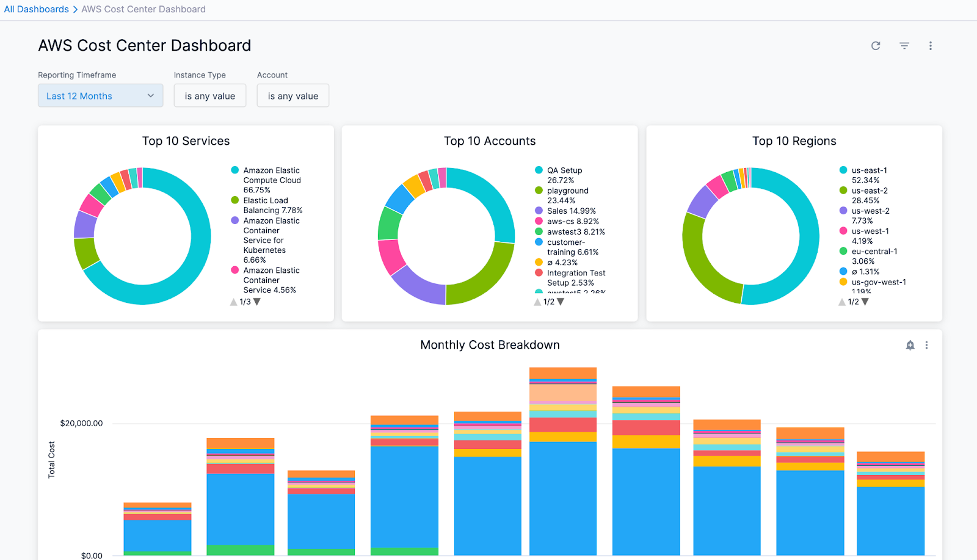Toggle aws-cs 8.92% legend entry
This screenshot has width=977, height=560.
tap(567, 221)
